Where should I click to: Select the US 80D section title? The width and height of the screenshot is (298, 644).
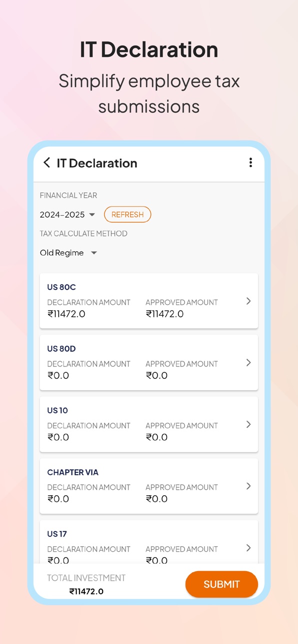pos(61,348)
